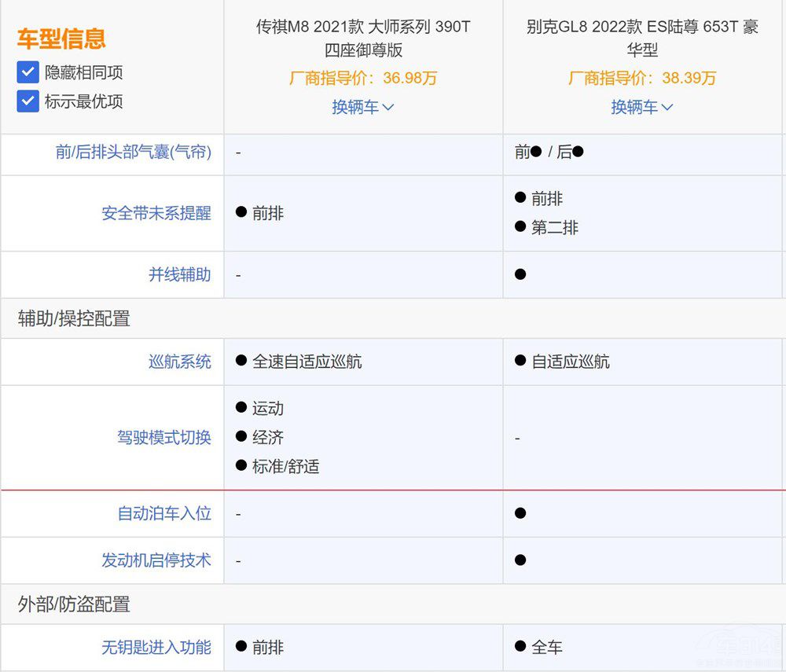Screen dimensions: 786x672
Task: Toggle the 标示最优项 checkbox
Action: (28, 101)
